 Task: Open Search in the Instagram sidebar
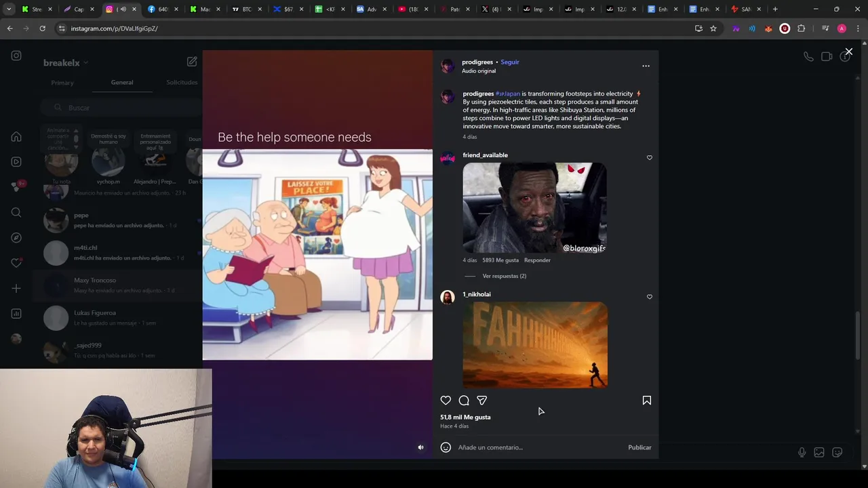pos(16,212)
